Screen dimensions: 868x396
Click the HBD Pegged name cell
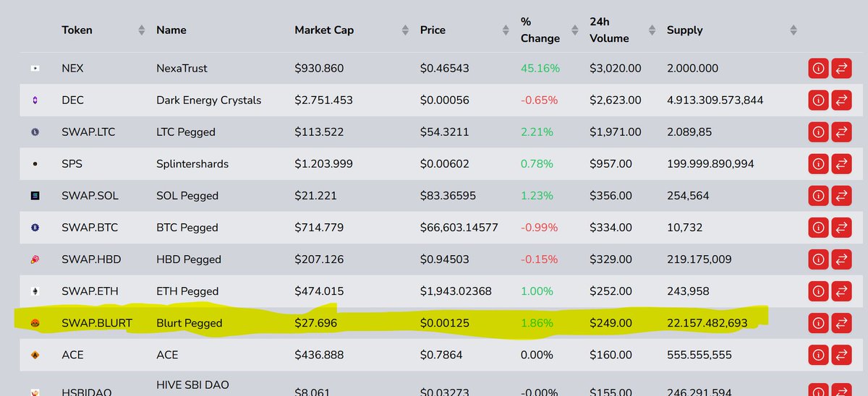[189, 259]
